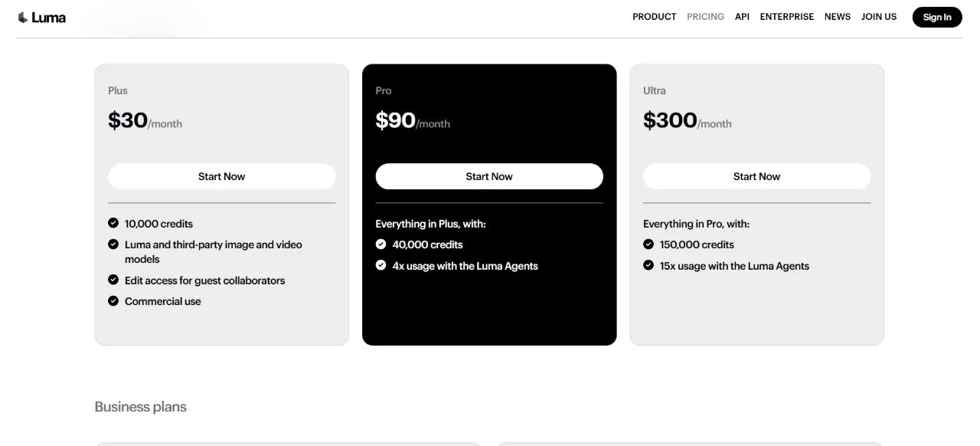Click the Sign In button

click(x=937, y=17)
